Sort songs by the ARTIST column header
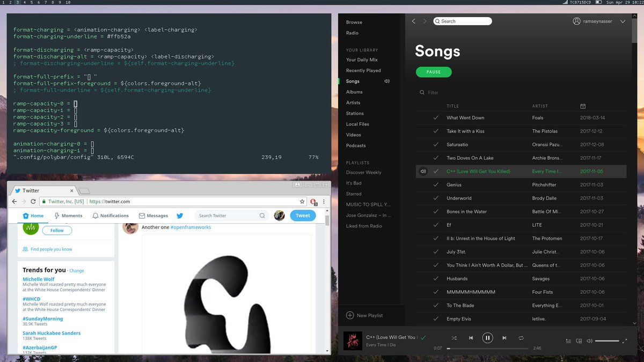Image resolution: width=644 pixels, height=362 pixels. click(x=540, y=106)
